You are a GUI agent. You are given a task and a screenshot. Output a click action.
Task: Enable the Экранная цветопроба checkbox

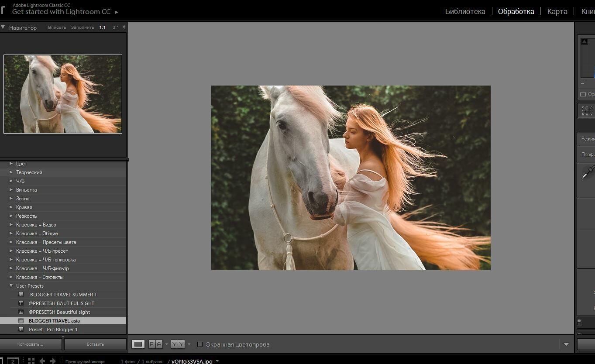(x=200, y=344)
